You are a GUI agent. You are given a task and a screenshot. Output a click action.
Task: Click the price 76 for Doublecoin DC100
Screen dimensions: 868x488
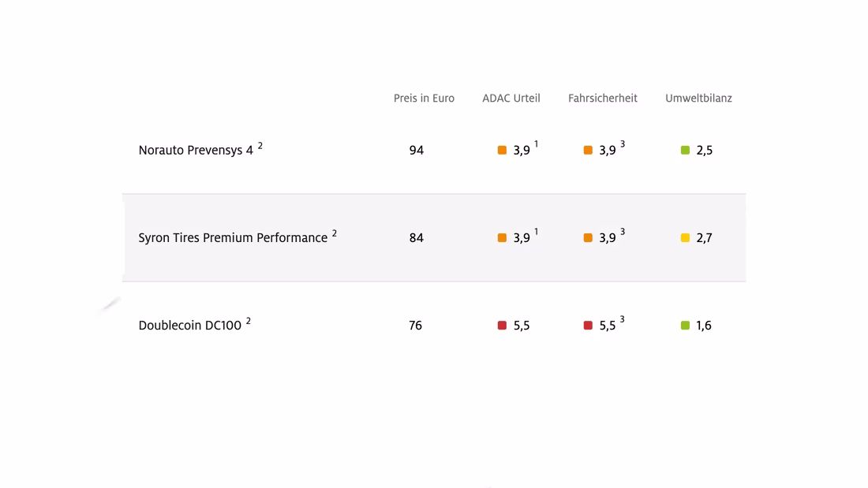415,326
